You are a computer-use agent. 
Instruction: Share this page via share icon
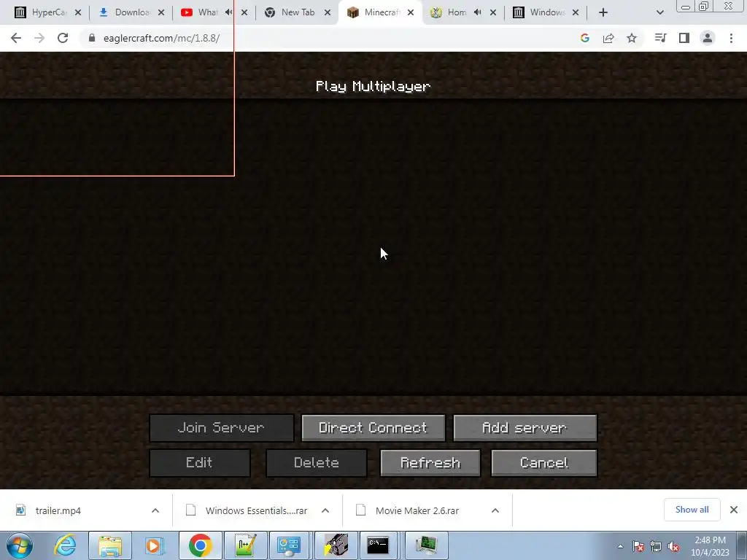[608, 38]
